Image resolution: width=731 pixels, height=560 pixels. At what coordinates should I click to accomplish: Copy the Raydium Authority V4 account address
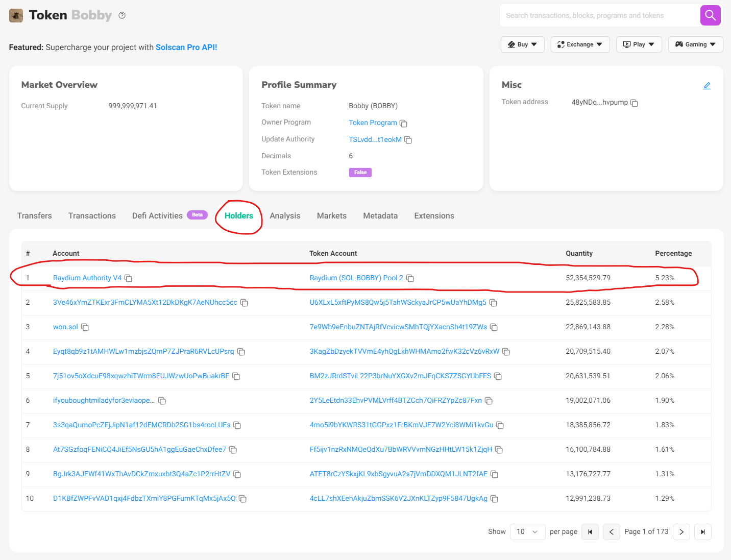click(x=128, y=278)
